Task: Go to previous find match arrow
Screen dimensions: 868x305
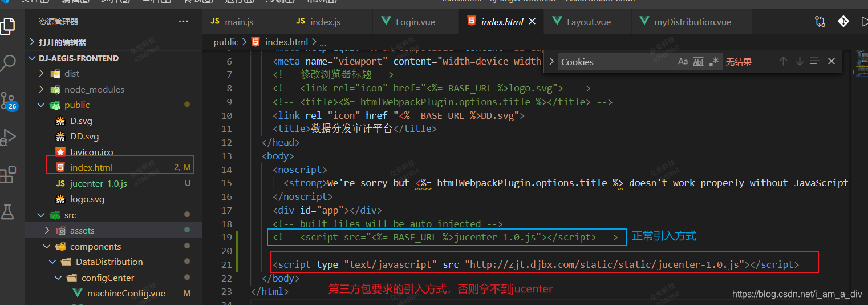Action: coord(783,61)
